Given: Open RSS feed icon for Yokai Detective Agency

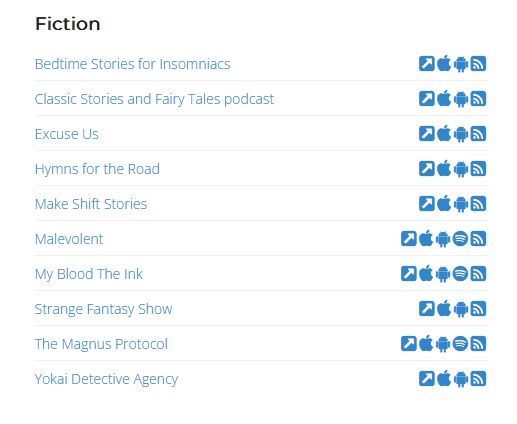Looking at the screenshot, I should click(478, 379).
